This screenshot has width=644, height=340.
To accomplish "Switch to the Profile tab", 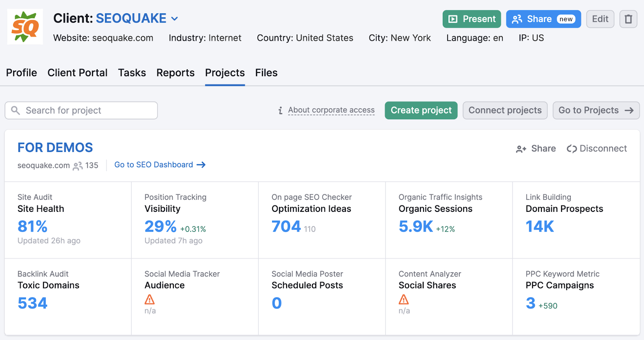I will click(x=21, y=73).
